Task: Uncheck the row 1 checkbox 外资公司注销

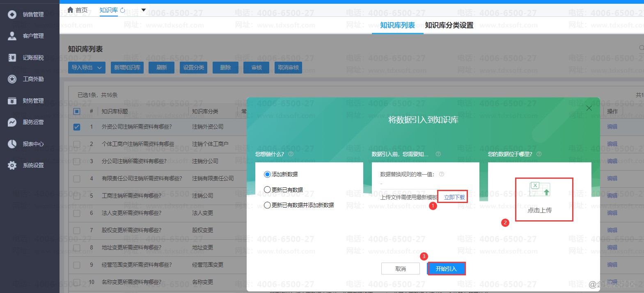Action: pos(77,127)
